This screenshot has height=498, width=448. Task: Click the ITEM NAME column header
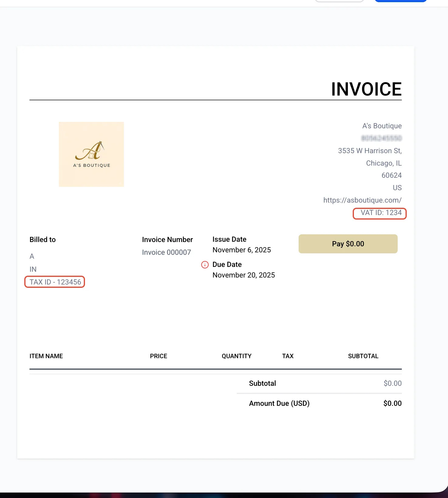pos(46,356)
